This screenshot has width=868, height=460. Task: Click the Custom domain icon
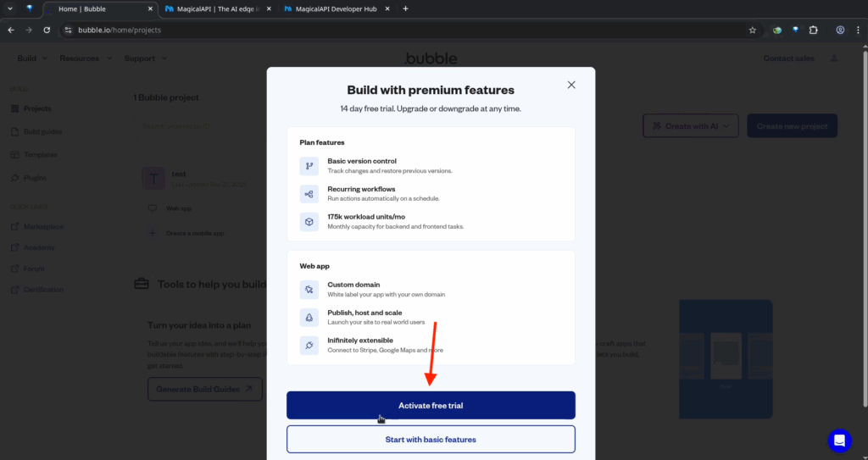[309, 290]
